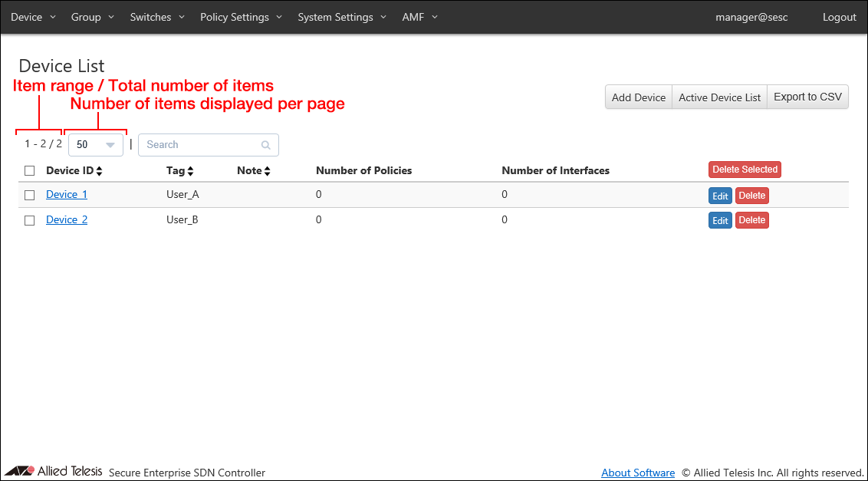Export the device list to CSV

click(x=807, y=97)
